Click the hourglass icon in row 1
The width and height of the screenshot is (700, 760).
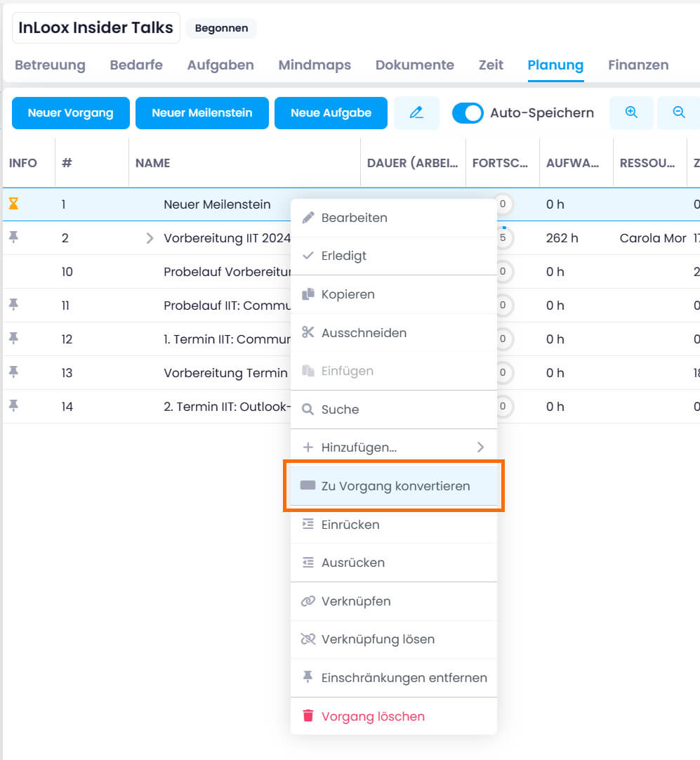(x=13, y=204)
